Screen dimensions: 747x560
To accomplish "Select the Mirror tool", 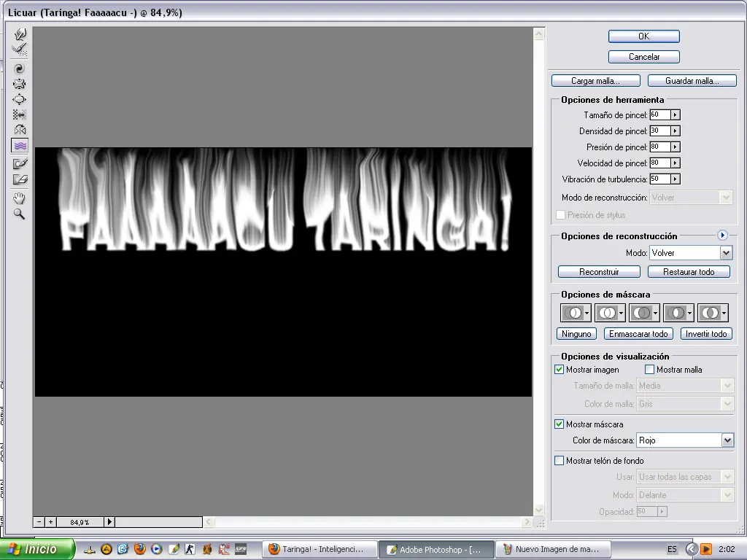I will coord(20,130).
